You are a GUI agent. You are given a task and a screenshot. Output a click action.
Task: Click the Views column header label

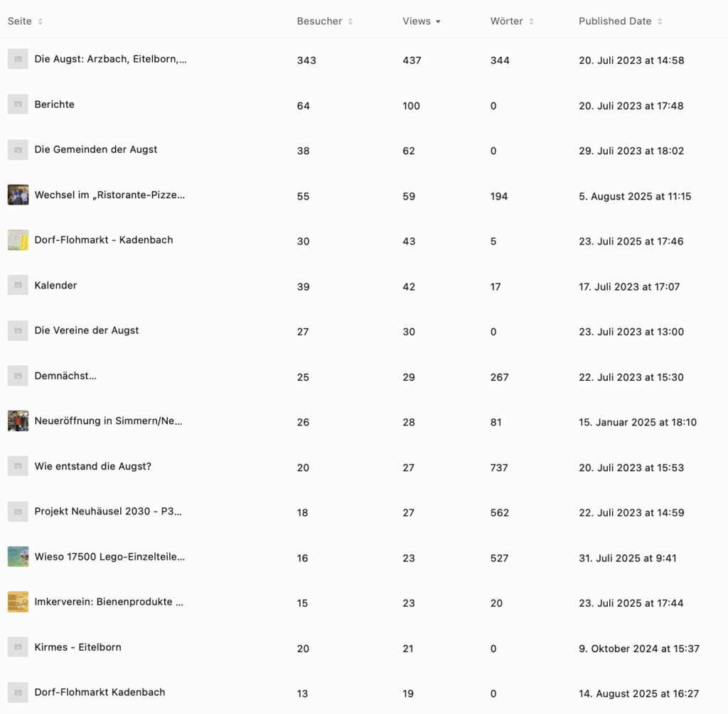417,21
